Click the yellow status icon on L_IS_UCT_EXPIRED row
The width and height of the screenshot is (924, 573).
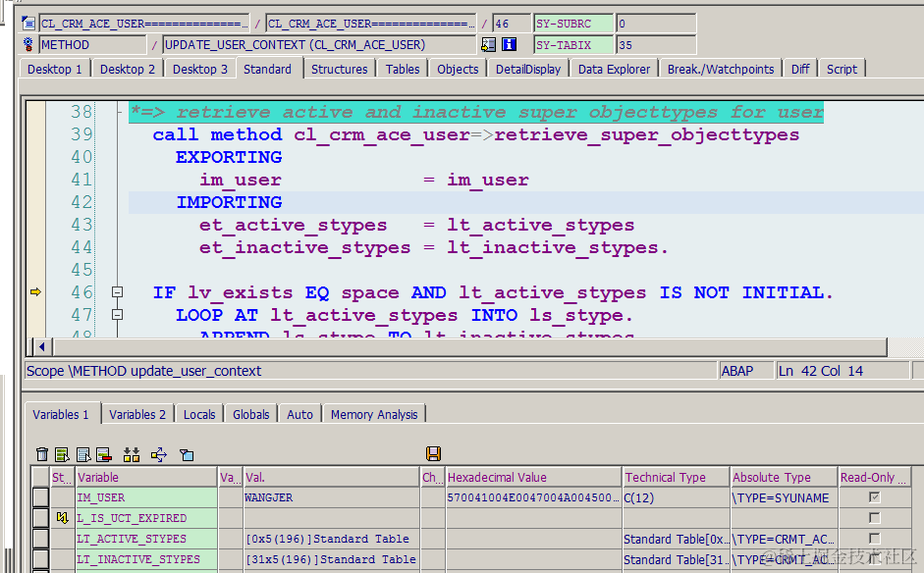[x=62, y=518]
